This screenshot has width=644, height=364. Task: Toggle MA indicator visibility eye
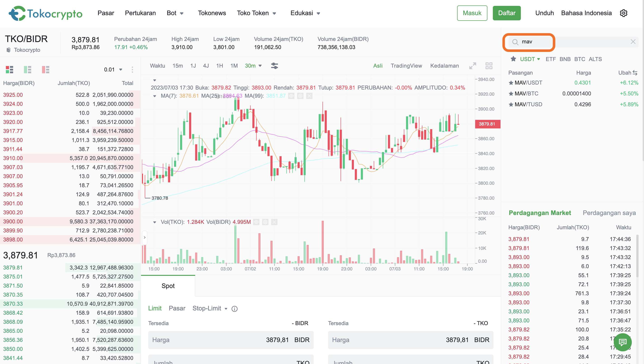(x=291, y=96)
